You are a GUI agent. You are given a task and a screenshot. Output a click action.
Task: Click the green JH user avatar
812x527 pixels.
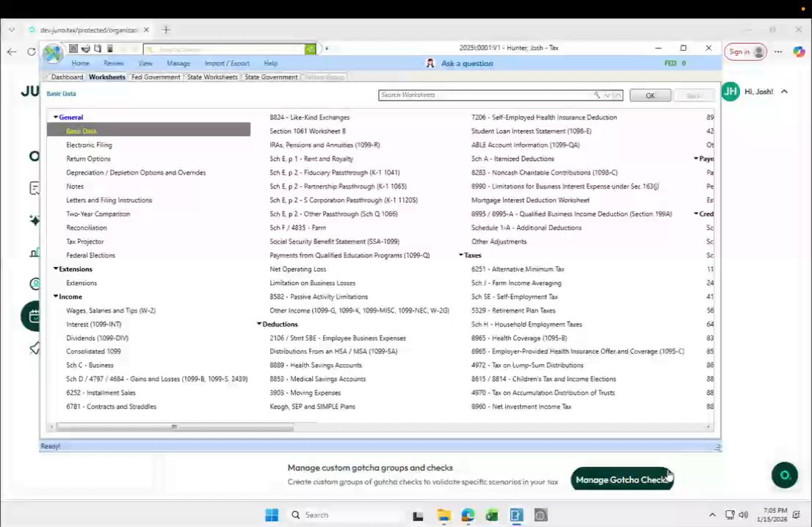pyautogui.click(x=731, y=92)
